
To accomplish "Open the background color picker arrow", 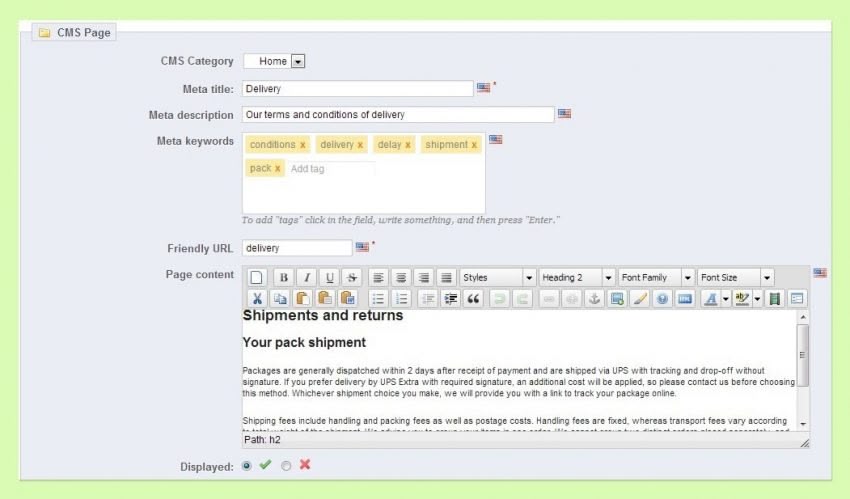I will pyautogui.click(x=757, y=299).
